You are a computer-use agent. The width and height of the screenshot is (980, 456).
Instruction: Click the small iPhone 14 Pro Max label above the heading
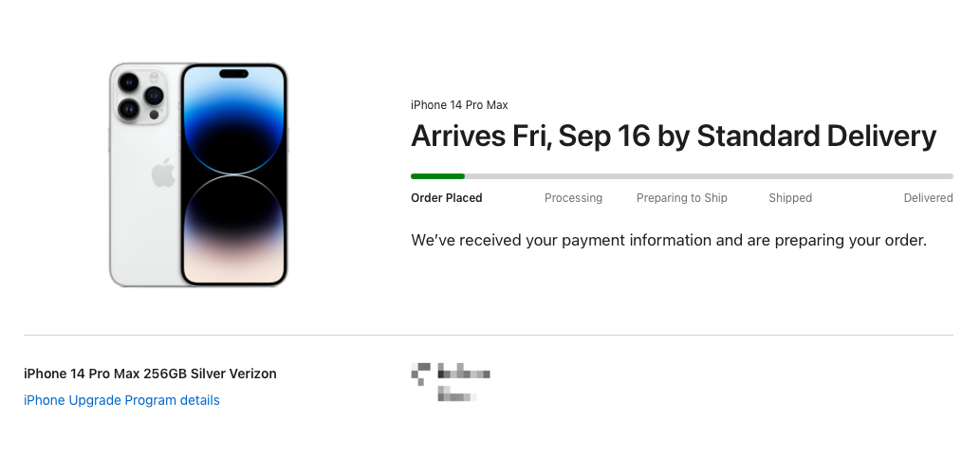(459, 105)
